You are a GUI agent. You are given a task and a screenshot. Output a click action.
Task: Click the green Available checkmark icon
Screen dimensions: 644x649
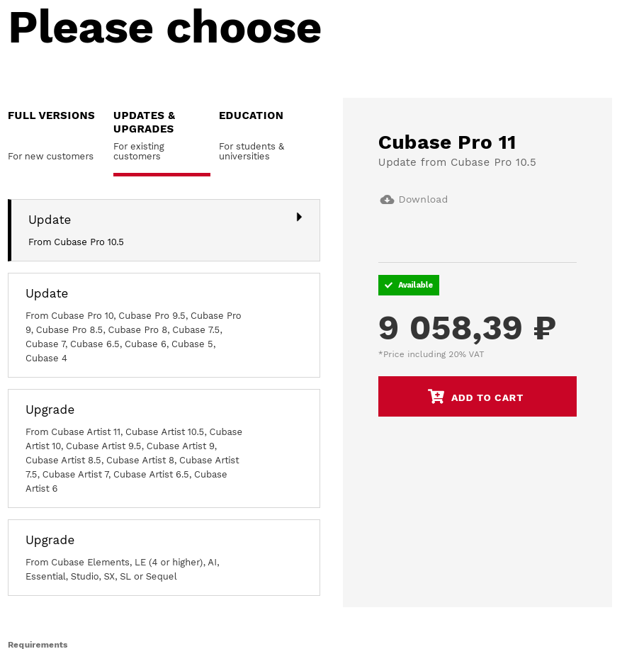coord(388,286)
